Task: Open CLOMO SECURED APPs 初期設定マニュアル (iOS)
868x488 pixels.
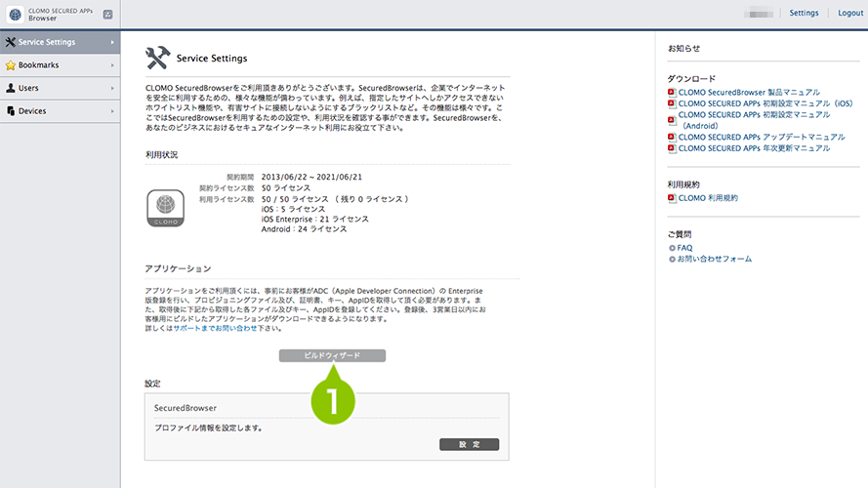Action: (765, 103)
